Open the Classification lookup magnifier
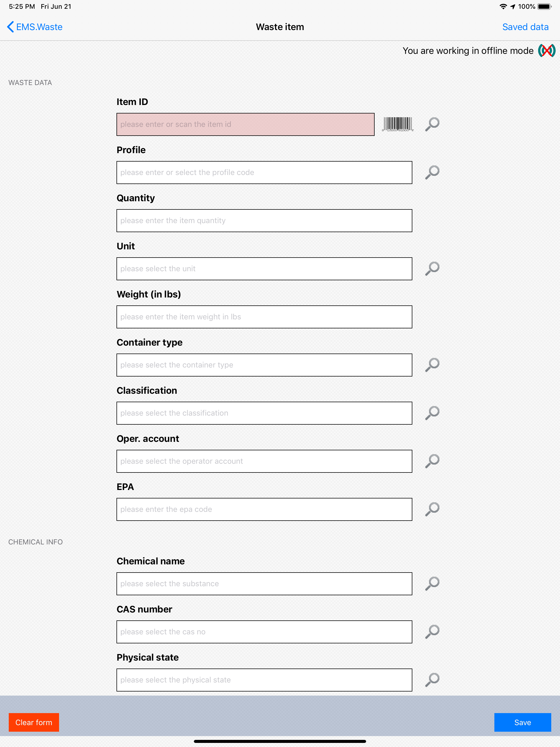 tap(432, 413)
